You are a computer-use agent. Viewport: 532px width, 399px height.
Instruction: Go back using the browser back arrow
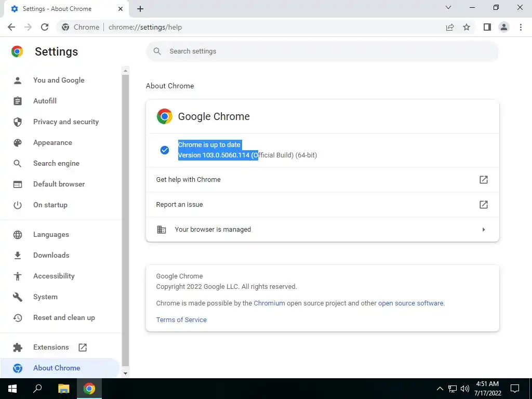point(11,27)
